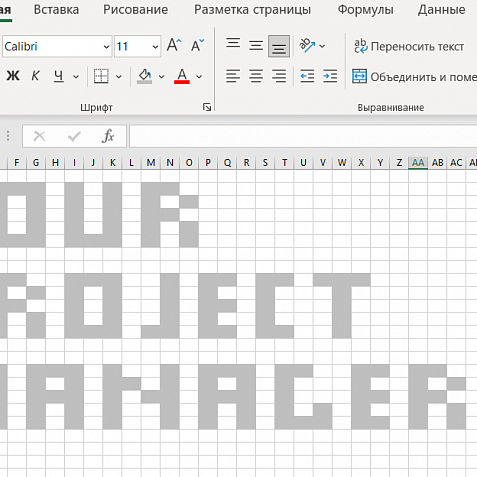Toggle bottom vertical alignment
Viewport: 477px width, 477px height.
click(x=279, y=46)
